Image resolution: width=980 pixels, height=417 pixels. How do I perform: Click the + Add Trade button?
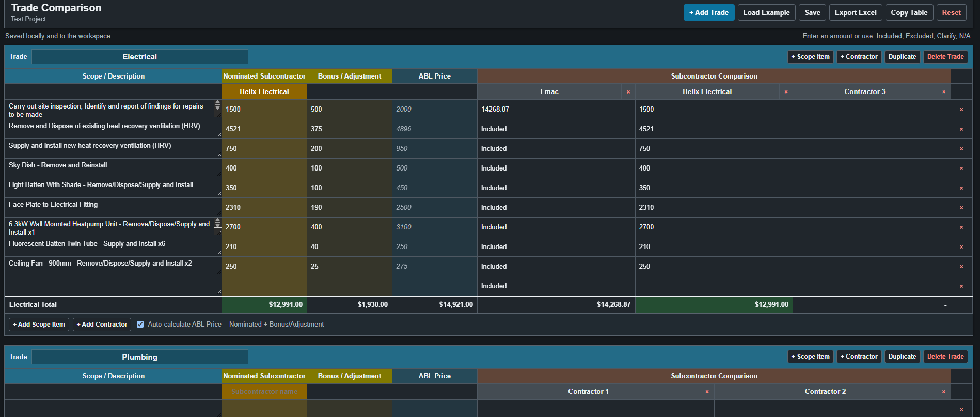tap(709, 12)
